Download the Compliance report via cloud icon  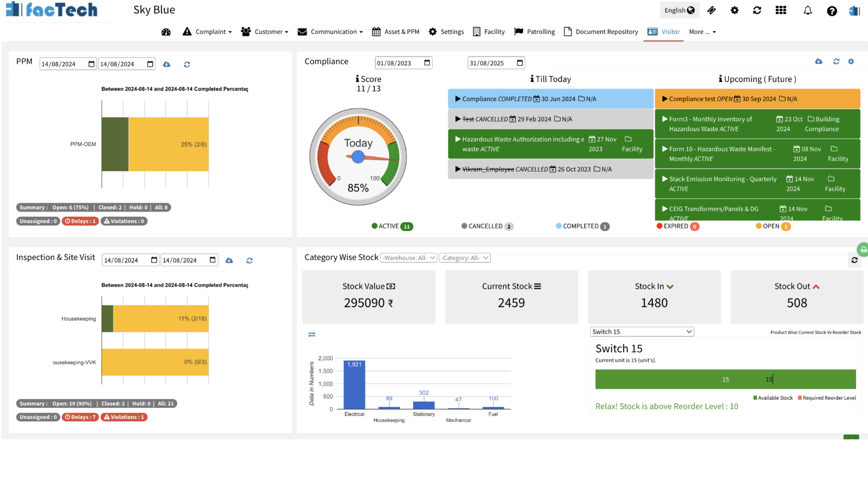pyautogui.click(x=819, y=61)
